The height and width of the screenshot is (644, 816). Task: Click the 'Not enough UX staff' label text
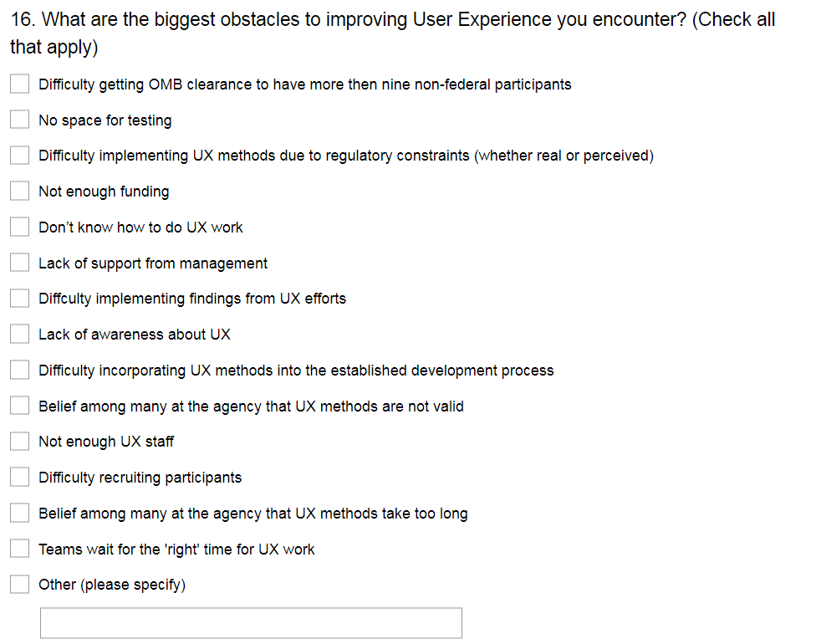click(106, 442)
